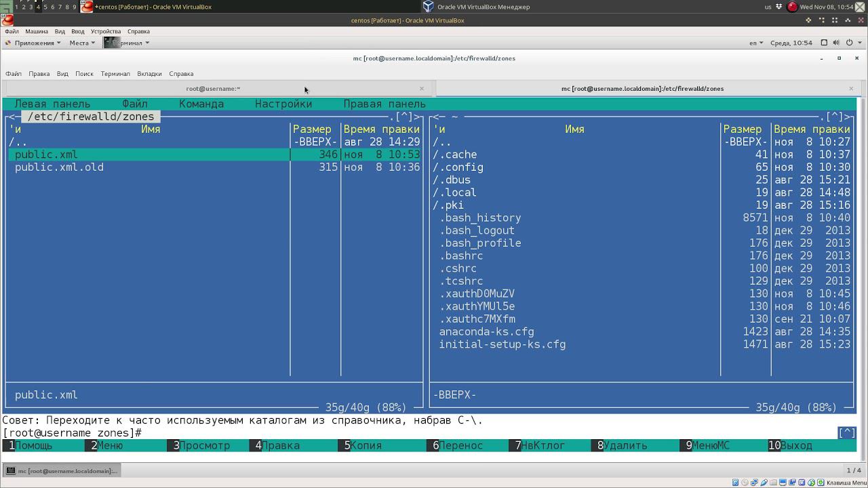Click the VirtualBox Manager icon in top panel

pyautogui.click(x=428, y=7)
